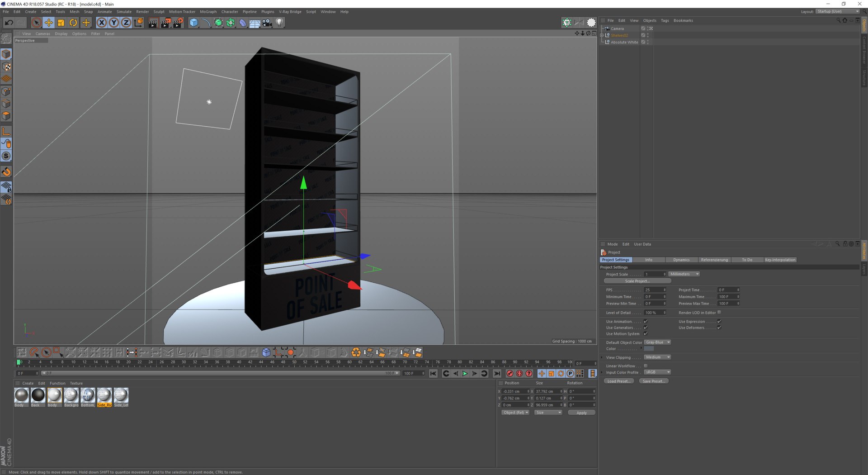The height and width of the screenshot is (475, 868).
Task: Toggle Use Motion System checkbox
Action: click(646, 334)
